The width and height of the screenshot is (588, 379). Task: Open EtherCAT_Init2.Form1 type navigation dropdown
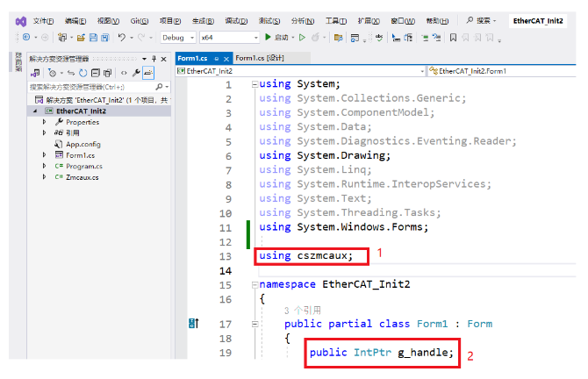pyautogui.click(x=502, y=71)
